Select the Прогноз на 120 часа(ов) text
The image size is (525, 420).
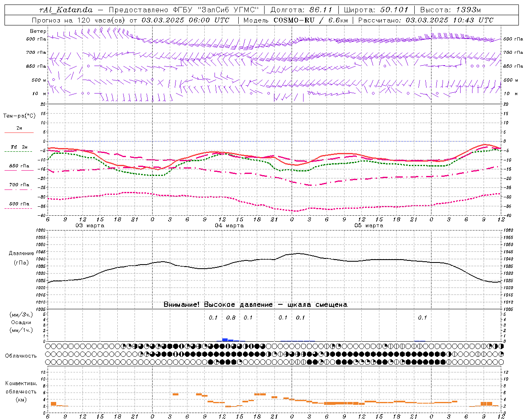click(x=78, y=20)
